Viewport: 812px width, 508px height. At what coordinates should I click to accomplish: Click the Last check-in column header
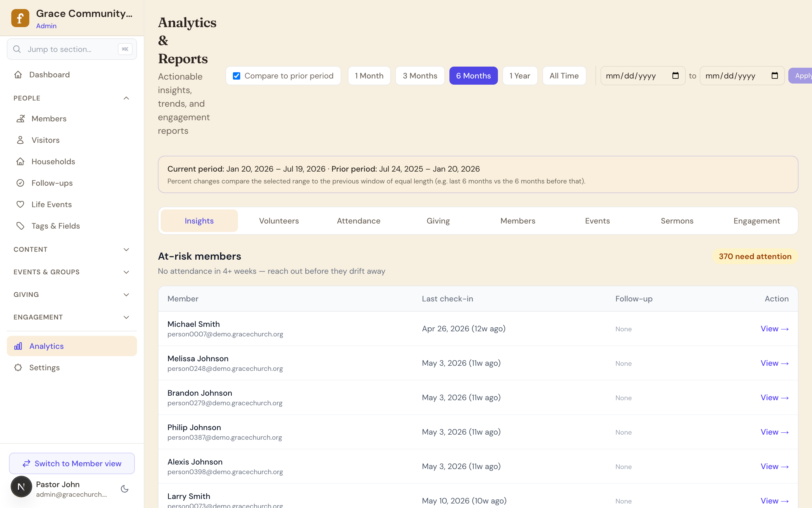point(447,299)
